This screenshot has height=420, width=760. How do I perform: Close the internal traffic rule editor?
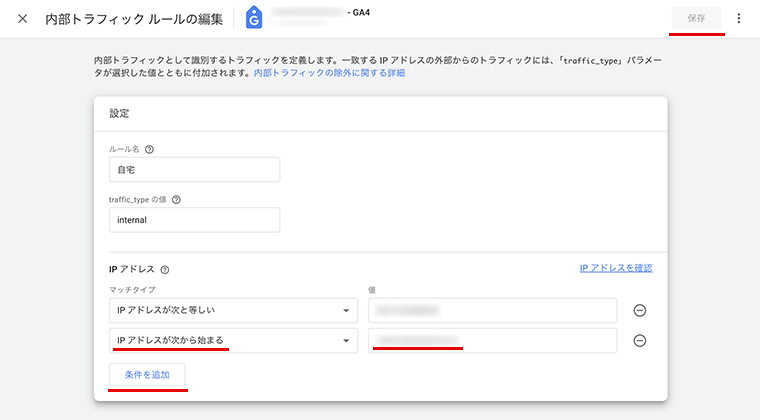pos(22,19)
